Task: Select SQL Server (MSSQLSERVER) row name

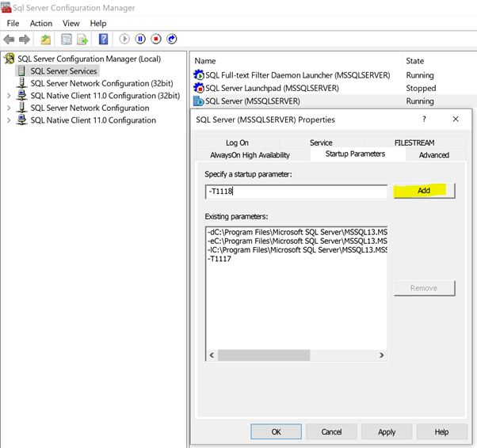Action: [253, 101]
